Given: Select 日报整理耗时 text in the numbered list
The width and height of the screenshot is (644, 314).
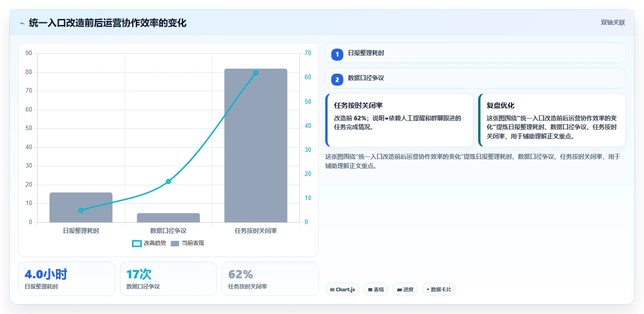Looking at the screenshot, I should tap(366, 53).
